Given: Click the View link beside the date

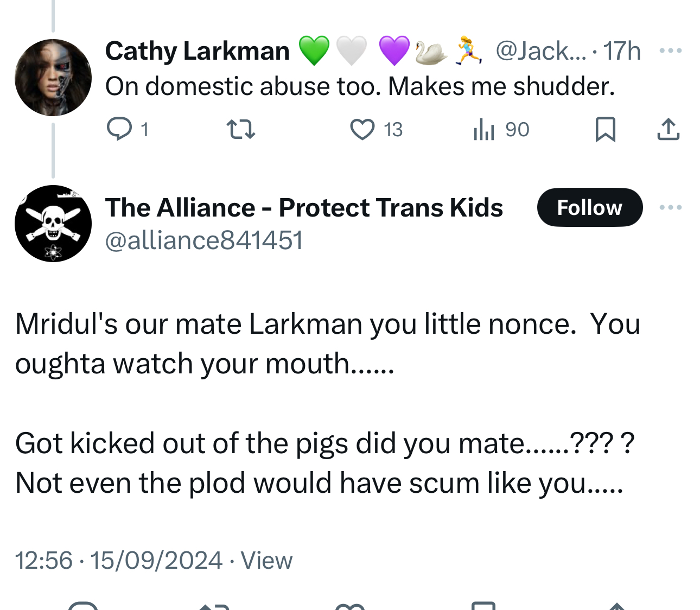Looking at the screenshot, I should click(266, 560).
